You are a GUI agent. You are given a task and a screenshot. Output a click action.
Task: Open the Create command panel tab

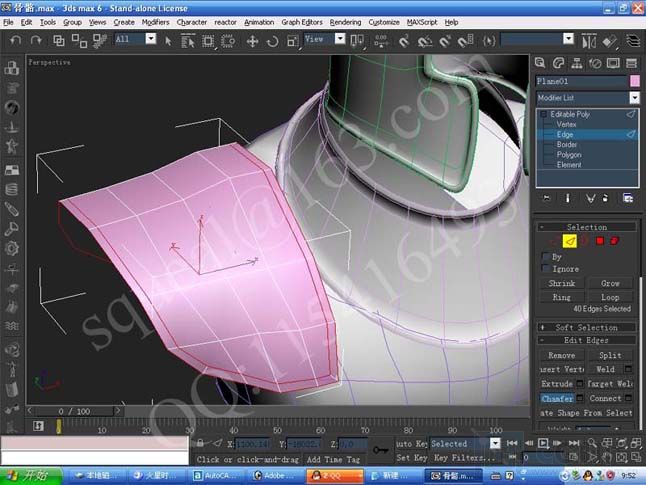click(540, 63)
